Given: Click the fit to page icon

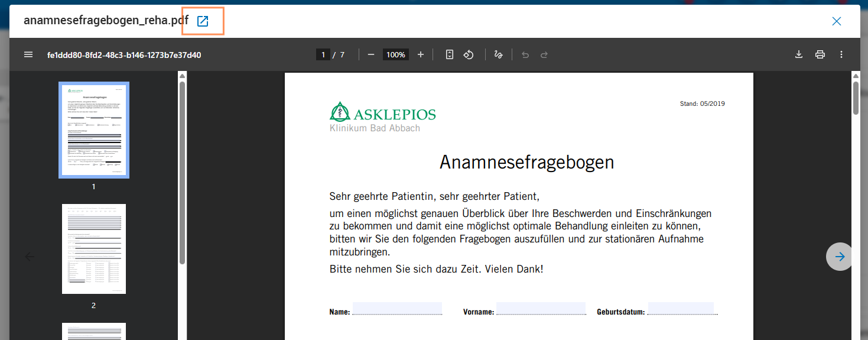Looking at the screenshot, I should pyautogui.click(x=450, y=54).
